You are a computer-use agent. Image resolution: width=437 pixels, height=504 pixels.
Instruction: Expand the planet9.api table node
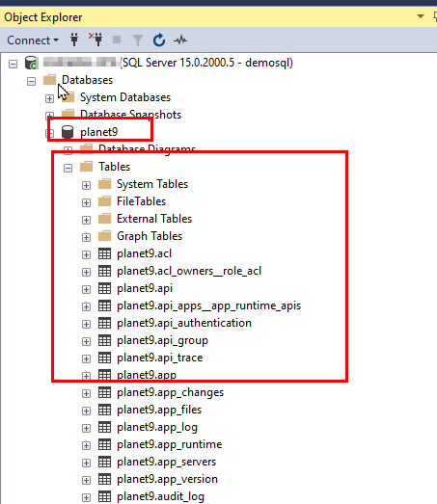coord(86,290)
